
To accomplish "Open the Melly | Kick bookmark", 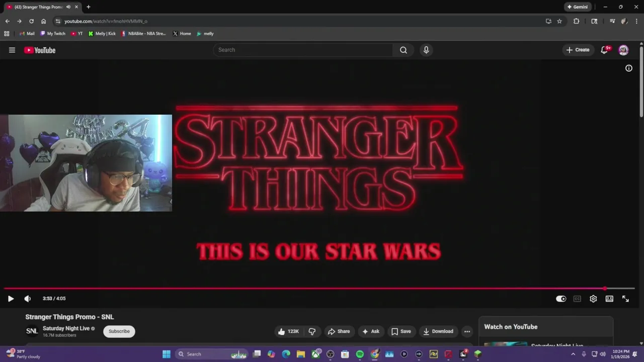I will pos(102,34).
